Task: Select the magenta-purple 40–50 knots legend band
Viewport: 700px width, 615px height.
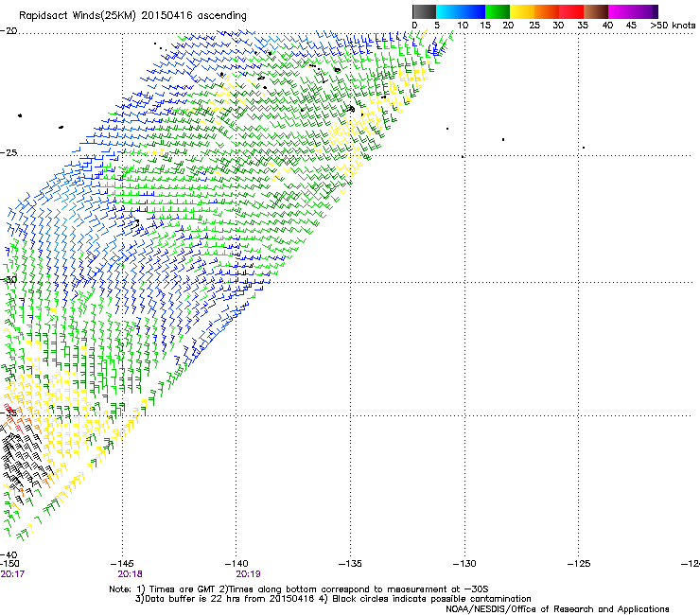Action: (x=633, y=11)
